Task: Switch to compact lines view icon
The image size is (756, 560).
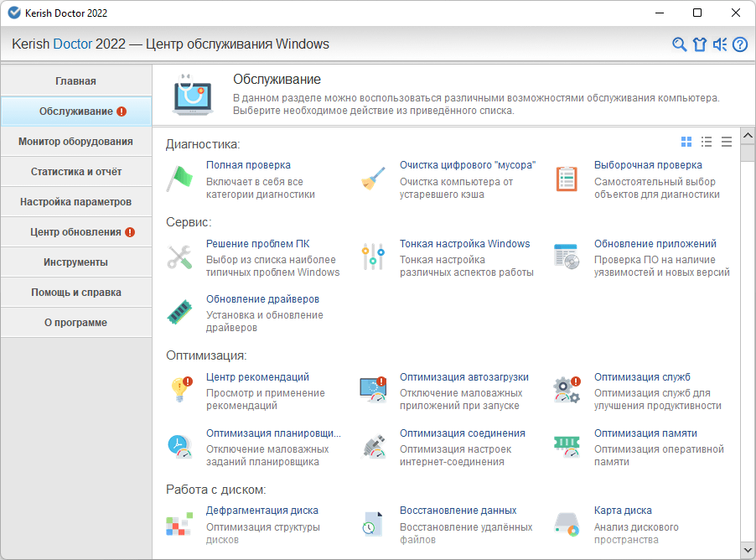Action: point(727,142)
